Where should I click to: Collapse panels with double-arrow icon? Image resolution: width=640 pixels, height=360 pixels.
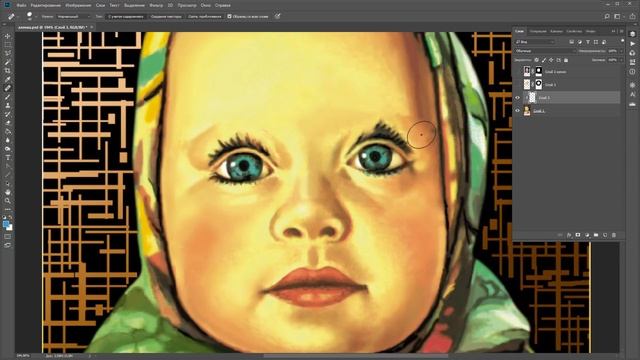(613, 31)
